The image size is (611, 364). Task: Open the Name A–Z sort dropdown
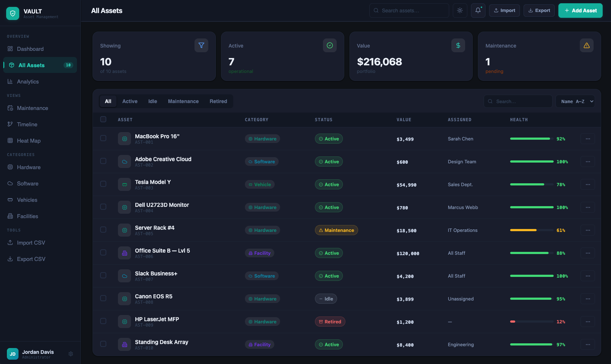tap(575, 102)
